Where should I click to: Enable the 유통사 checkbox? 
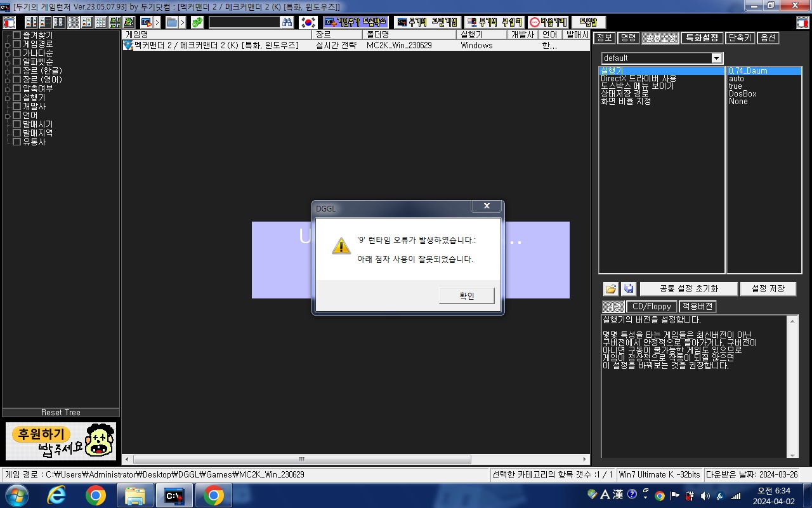point(17,142)
